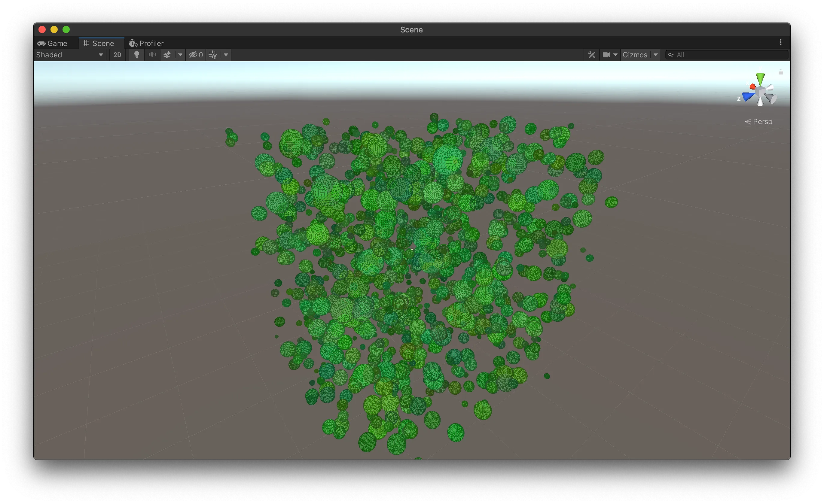Toggle skybox and effects layers icon
Image resolution: width=824 pixels, height=504 pixels.
click(167, 55)
